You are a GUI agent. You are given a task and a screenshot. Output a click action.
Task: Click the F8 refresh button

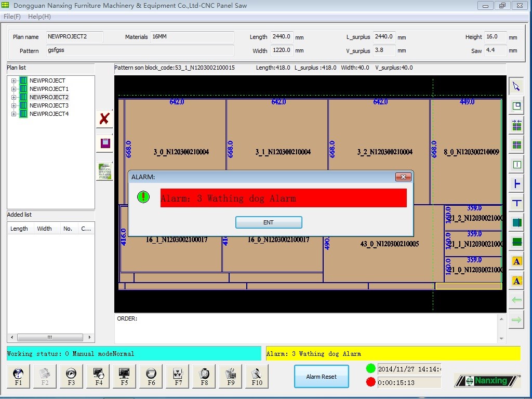(204, 376)
